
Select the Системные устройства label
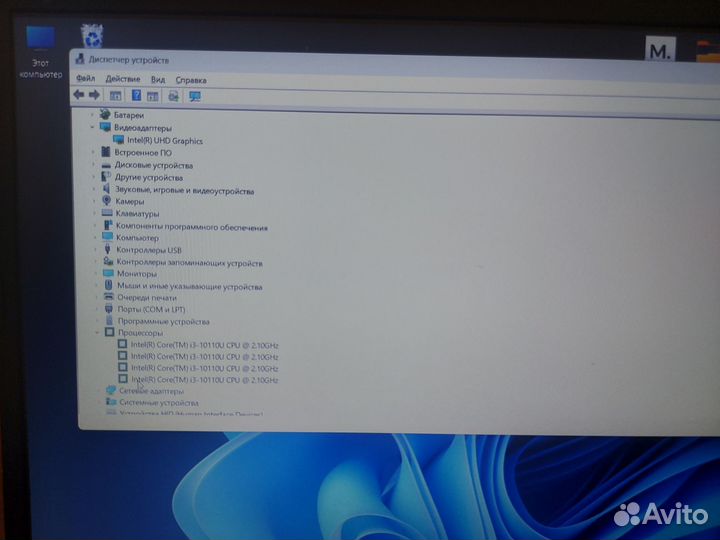[x=158, y=402]
